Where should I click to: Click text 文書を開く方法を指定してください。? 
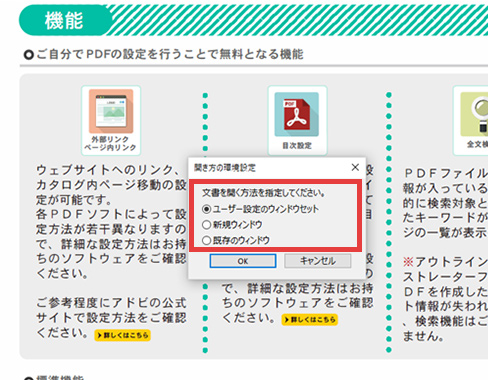(263, 193)
